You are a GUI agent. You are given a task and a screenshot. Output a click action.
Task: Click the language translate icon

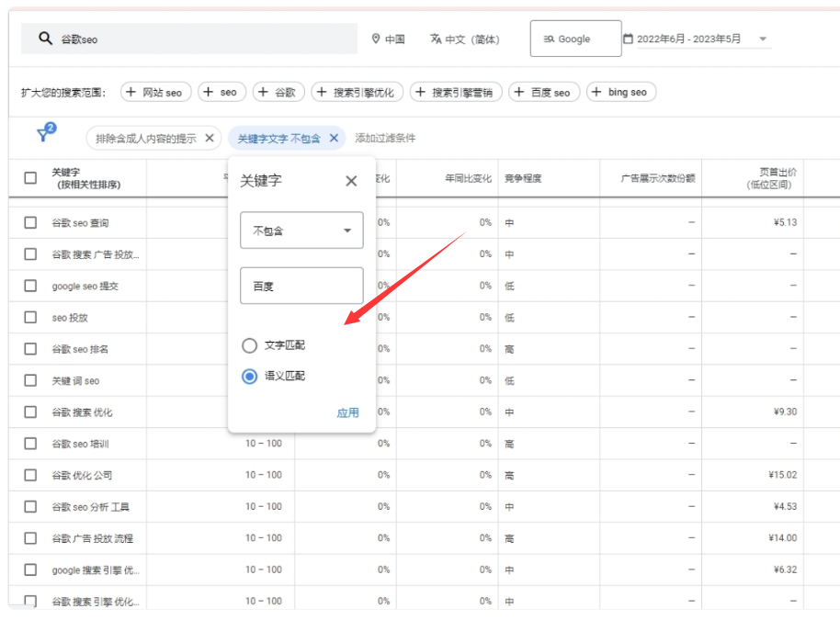click(436, 39)
